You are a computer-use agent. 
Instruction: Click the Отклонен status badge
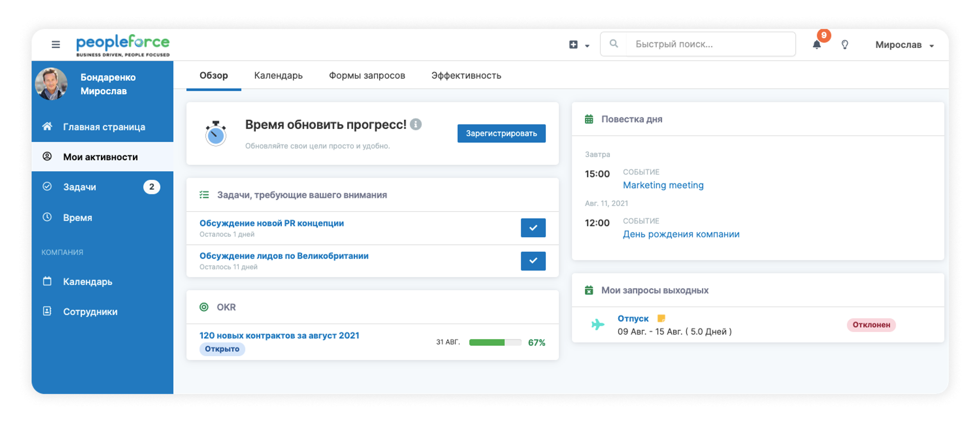[871, 325]
